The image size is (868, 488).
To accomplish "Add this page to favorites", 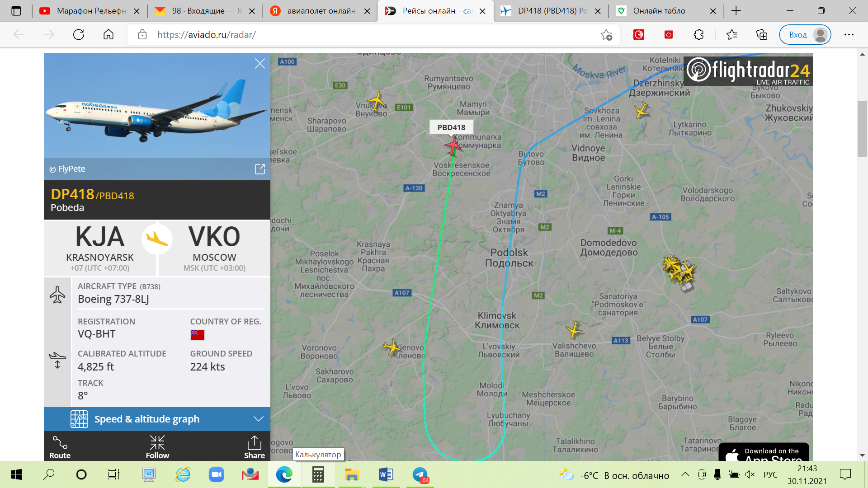I will (x=606, y=35).
